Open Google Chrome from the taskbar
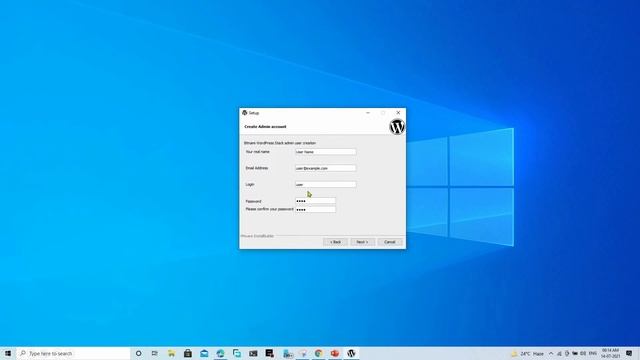Viewport: 640px width, 360px height. (x=318, y=353)
